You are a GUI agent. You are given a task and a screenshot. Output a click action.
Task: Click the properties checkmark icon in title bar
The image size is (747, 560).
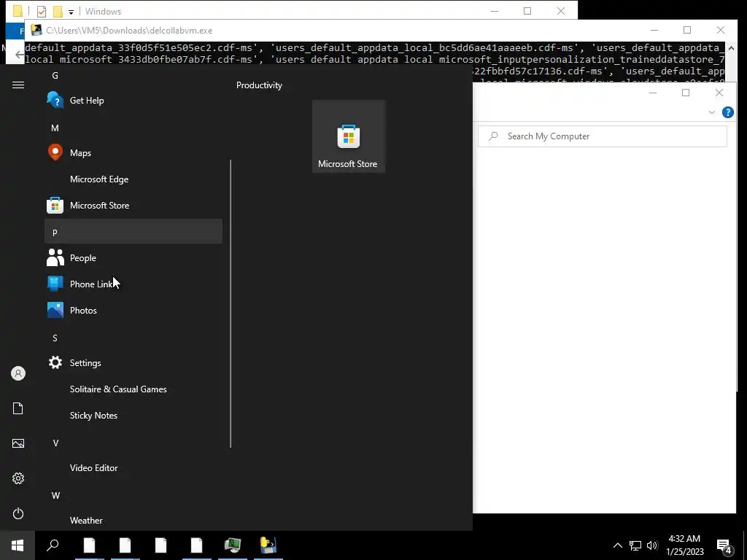[42, 12]
